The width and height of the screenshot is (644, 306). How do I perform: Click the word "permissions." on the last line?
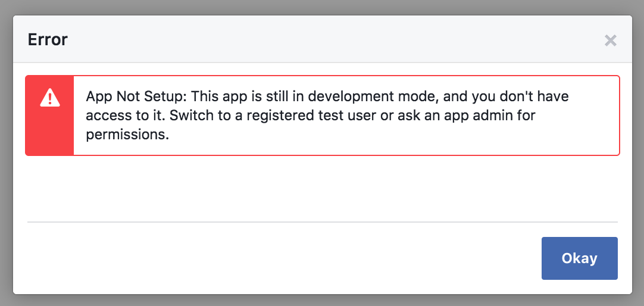click(128, 134)
